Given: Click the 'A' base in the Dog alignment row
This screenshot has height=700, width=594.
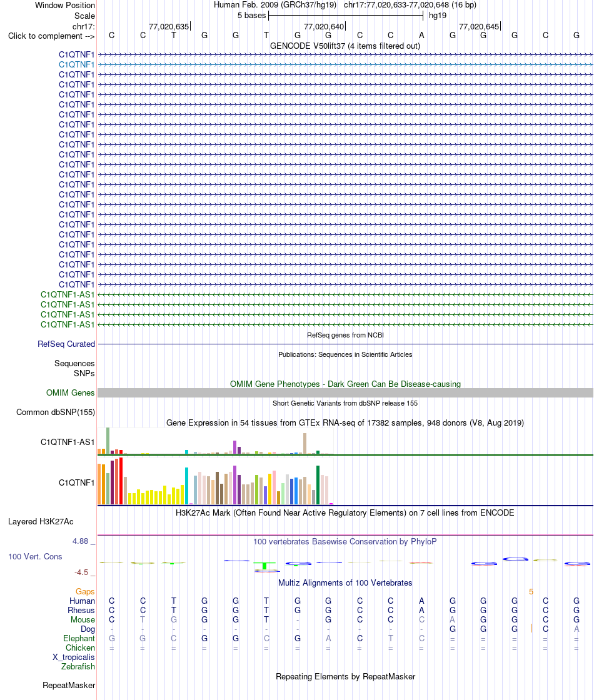Looking at the screenshot, I should [x=576, y=629].
